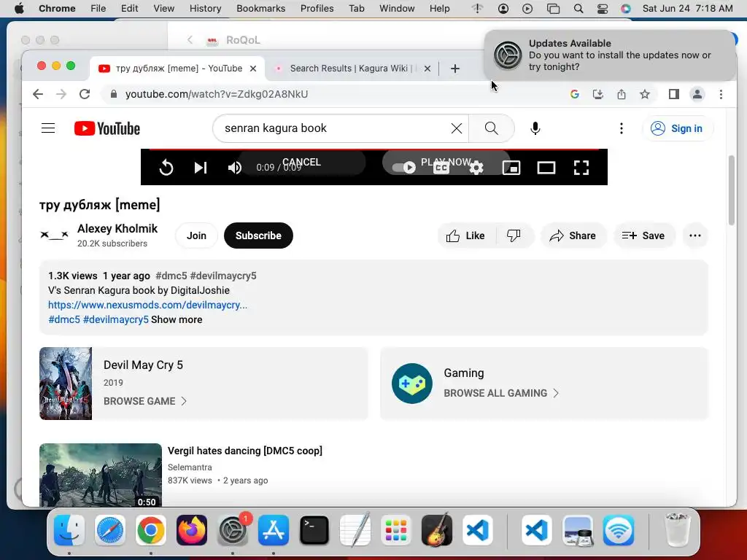Share this page via the toolbar share icon
Viewport: 747px width, 560px height.
(622, 94)
